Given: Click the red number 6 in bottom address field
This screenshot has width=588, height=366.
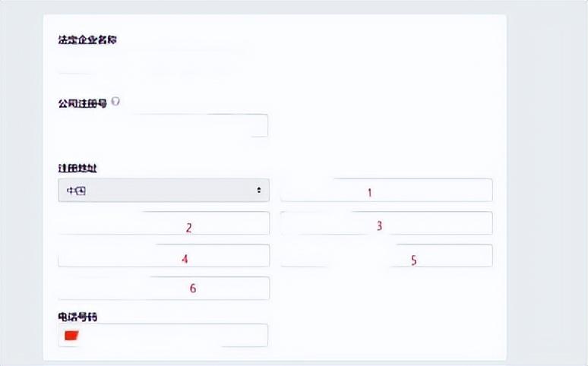Looking at the screenshot, I should coord(193,288).
